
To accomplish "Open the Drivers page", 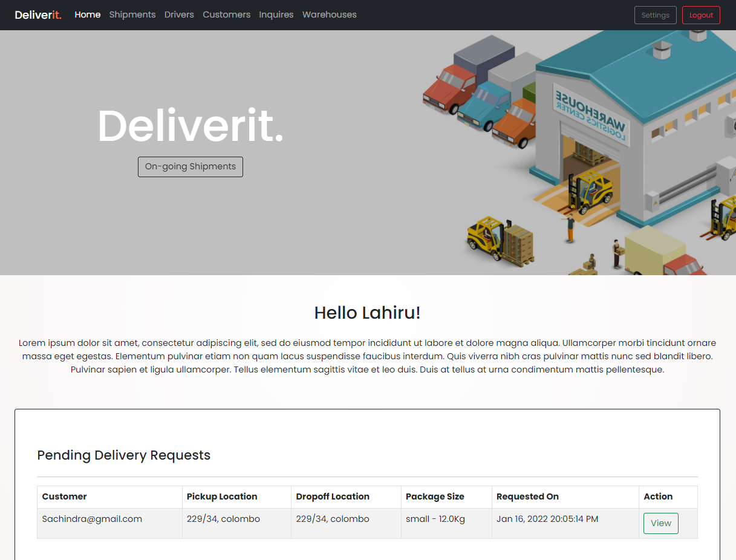I will 179,15.
